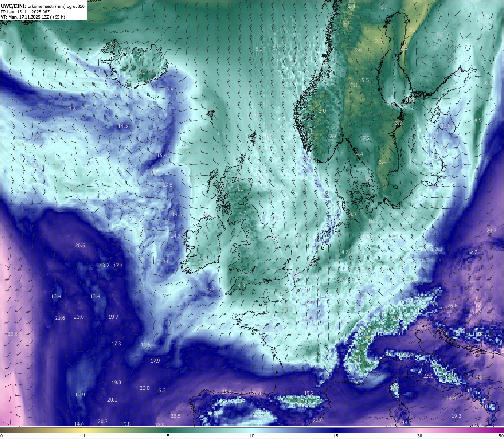Click the 15.3 value on the map

pos(161,391)
